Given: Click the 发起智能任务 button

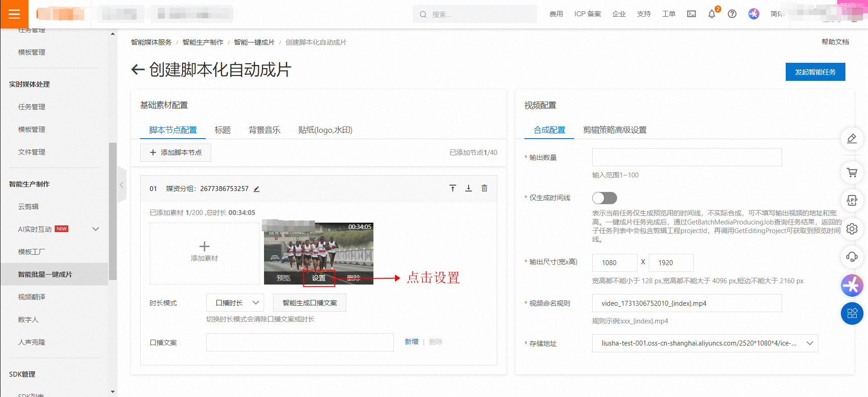Looking at the screenshot, I should [x=815, y=72].
